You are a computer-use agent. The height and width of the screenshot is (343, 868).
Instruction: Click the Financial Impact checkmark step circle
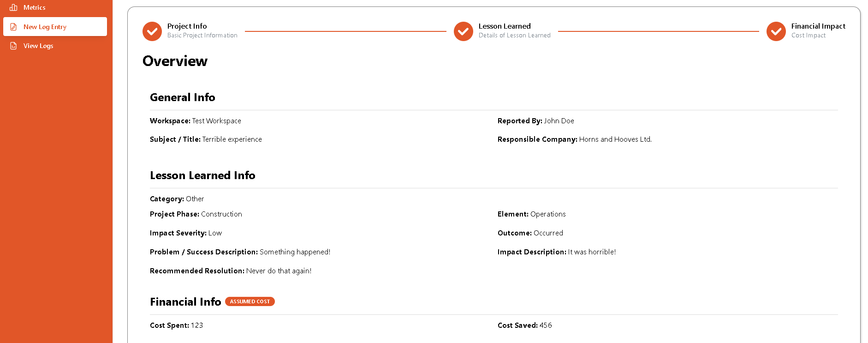pos(776,31)
